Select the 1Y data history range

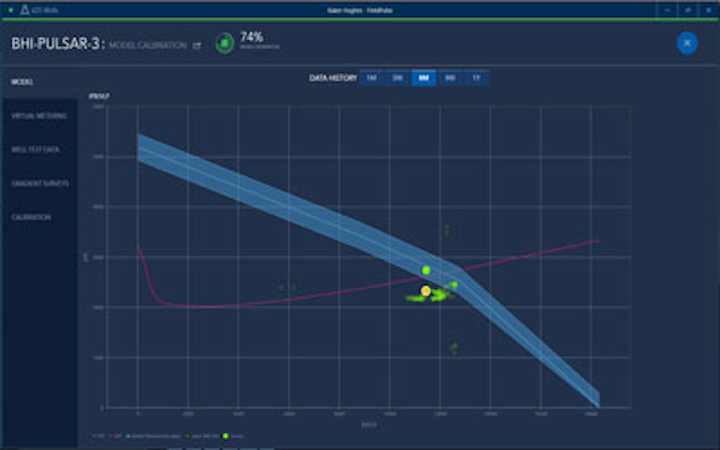476,78
